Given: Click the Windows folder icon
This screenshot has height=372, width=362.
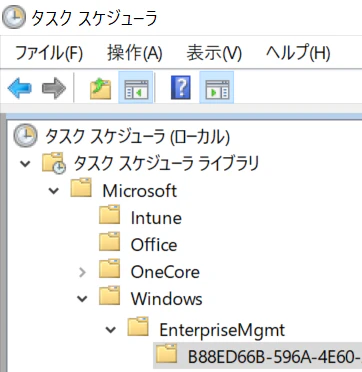Looking at the screenshot, I should click(x=110, y=296).
